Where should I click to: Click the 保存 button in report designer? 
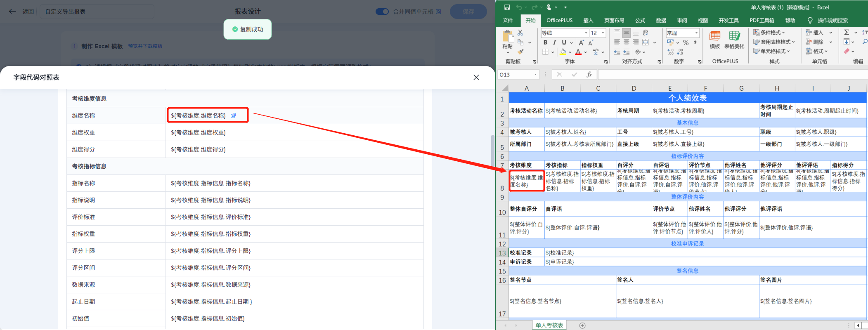(468, 12)
